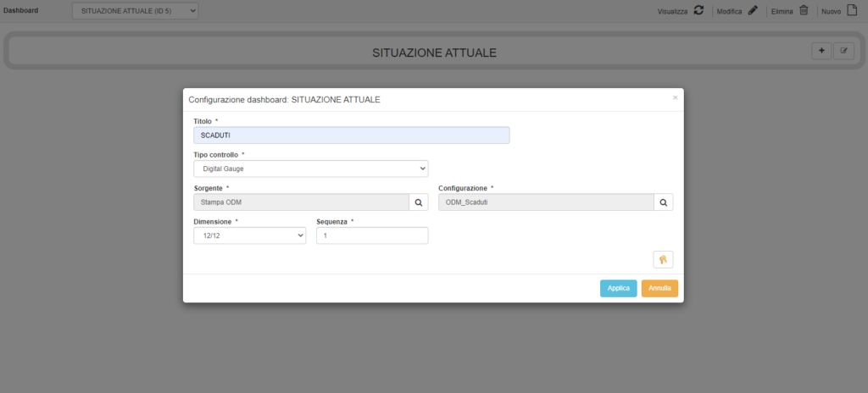Click the SITUAZIONE ATTUALE panel heading
Screen dimensions: 868x393
point(434,53)
